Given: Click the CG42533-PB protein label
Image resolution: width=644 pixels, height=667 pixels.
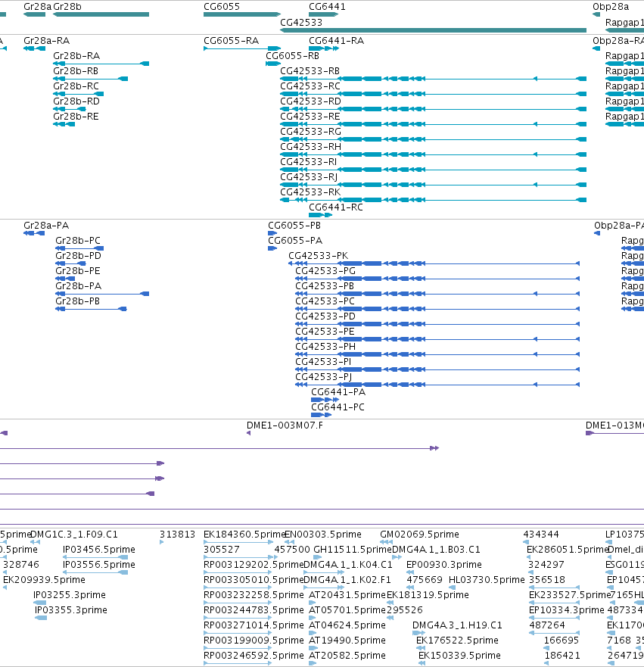Looking at the screenshot, I should (x=325, y=286).
